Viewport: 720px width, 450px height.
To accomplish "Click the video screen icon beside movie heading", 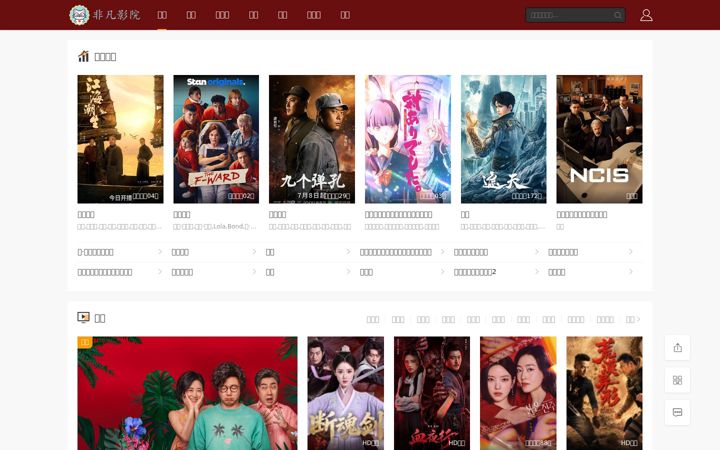I will pos(83,317).
